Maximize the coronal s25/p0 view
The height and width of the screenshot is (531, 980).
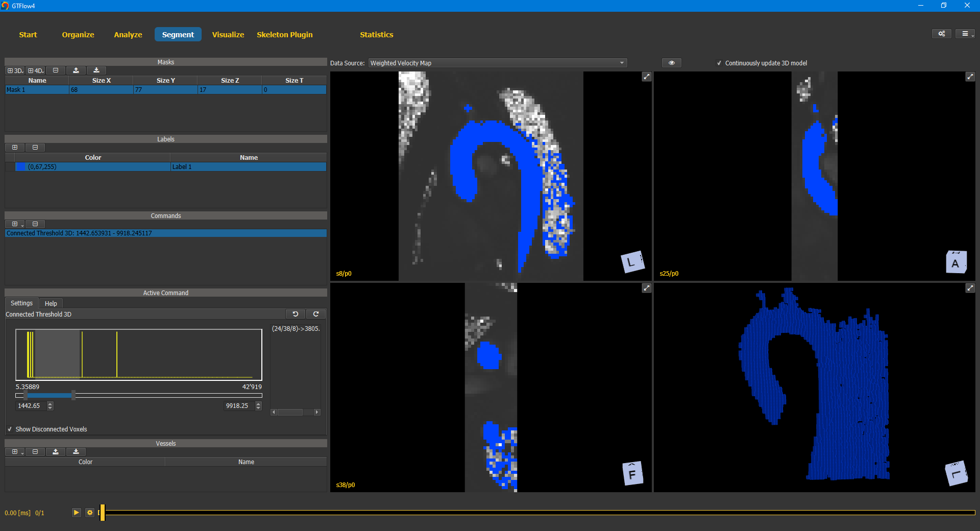pos(970,77)
